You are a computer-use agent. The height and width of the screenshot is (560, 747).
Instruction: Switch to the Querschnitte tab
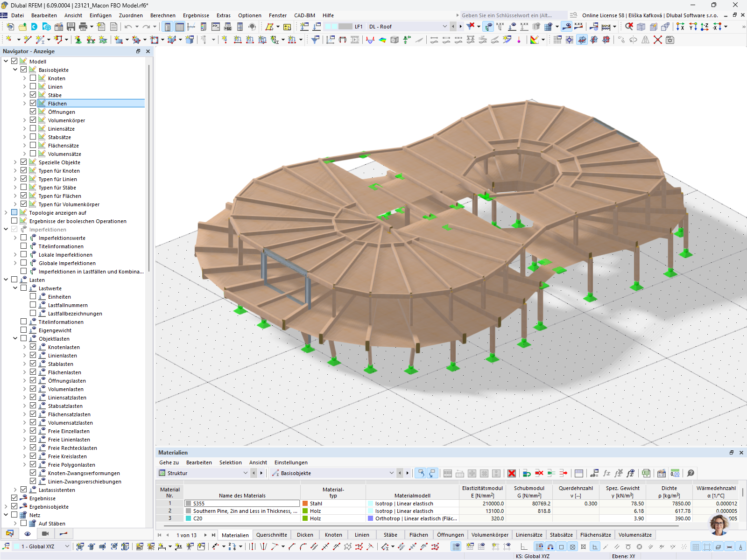point(272,535)
